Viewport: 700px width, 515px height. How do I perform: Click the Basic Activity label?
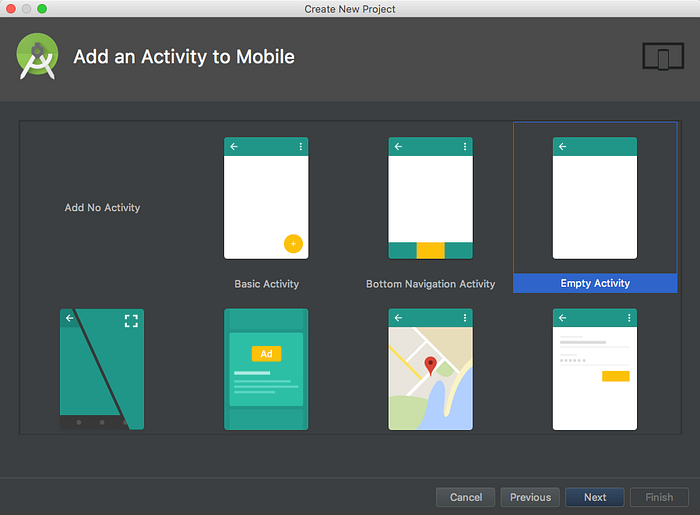point(267,284)
